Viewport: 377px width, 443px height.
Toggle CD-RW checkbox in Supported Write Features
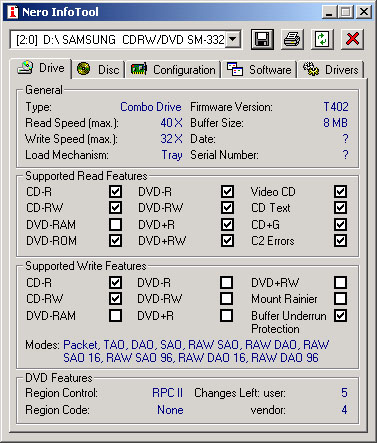pos(115,298)
